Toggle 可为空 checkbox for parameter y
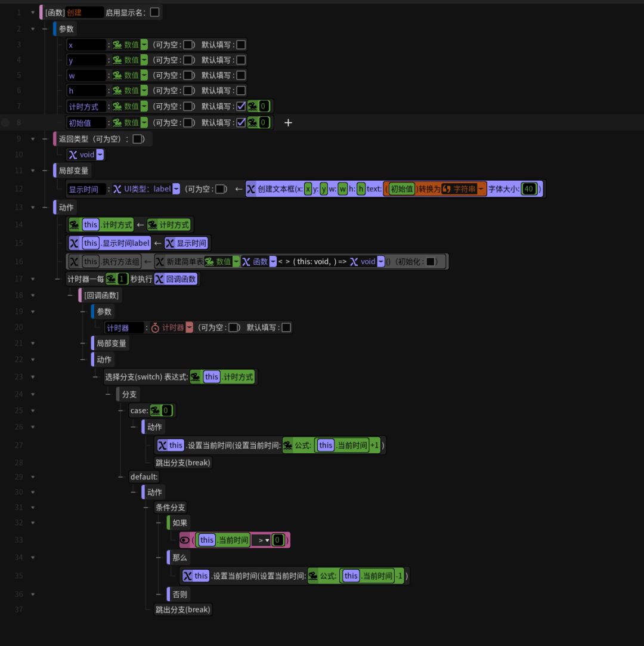Viewport: 644px width, 646px height. (x=188, y=60)
